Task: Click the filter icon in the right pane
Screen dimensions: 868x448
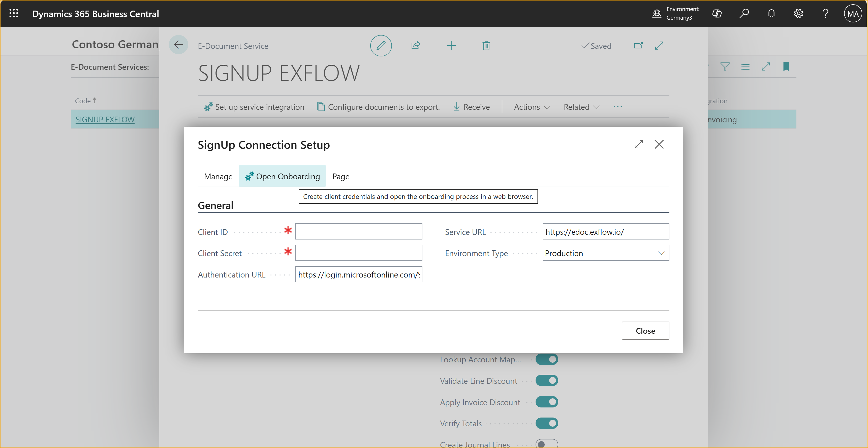Action: [x=725, y=66]
